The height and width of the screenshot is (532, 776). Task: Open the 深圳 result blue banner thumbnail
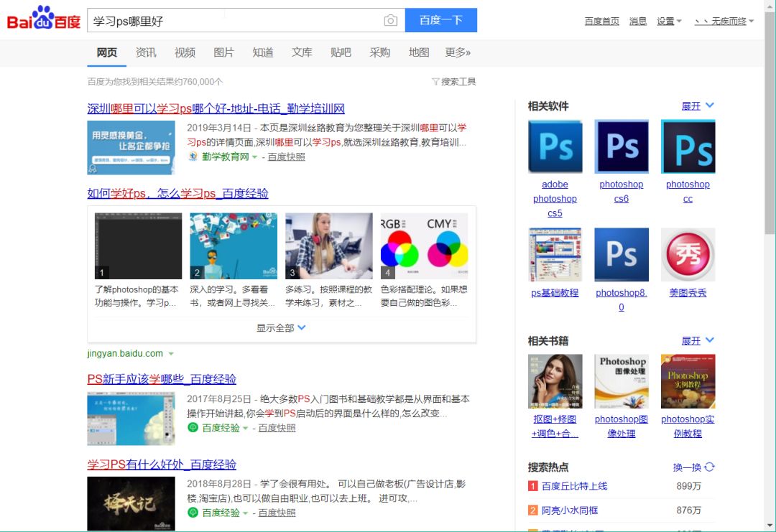point(131,147)
